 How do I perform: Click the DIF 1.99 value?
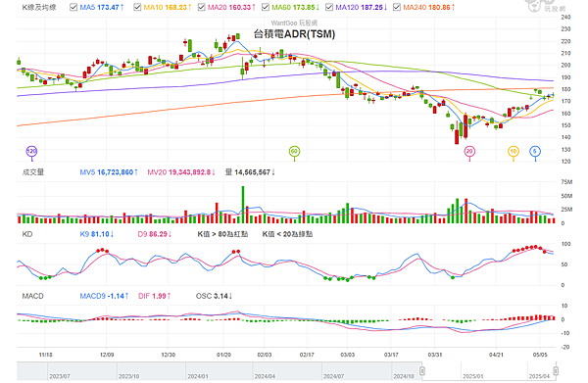point(155,296)
